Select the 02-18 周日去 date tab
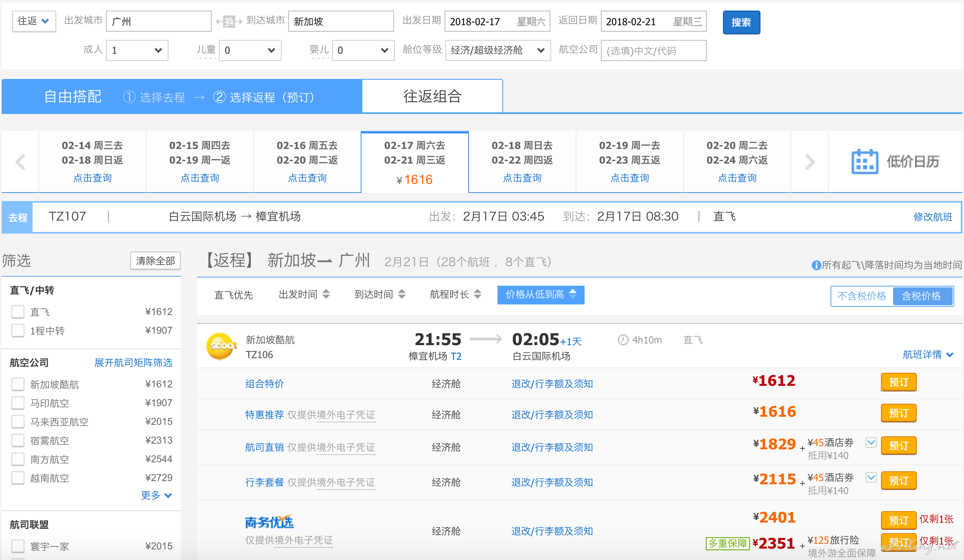The width and height of the screenshot is (964, 560). [522, 162]
